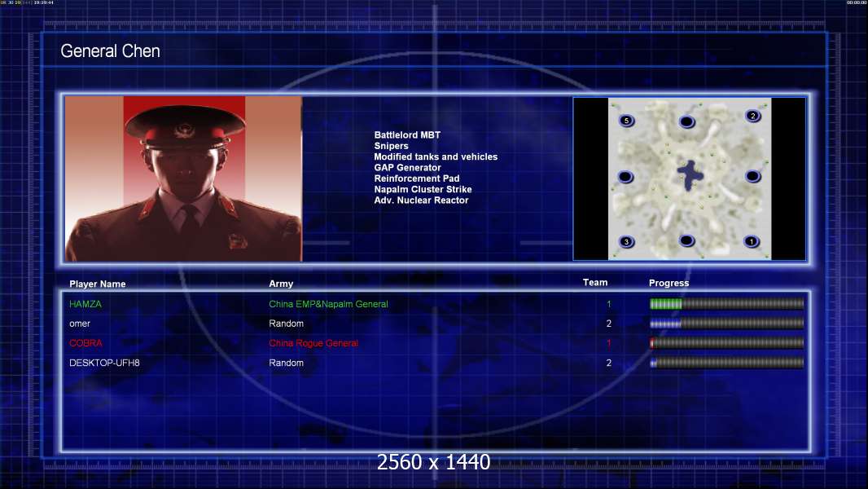Click "Random" army in DESKTOP-UFH8's row
This screenshot has width=868, height=489.
286,363
